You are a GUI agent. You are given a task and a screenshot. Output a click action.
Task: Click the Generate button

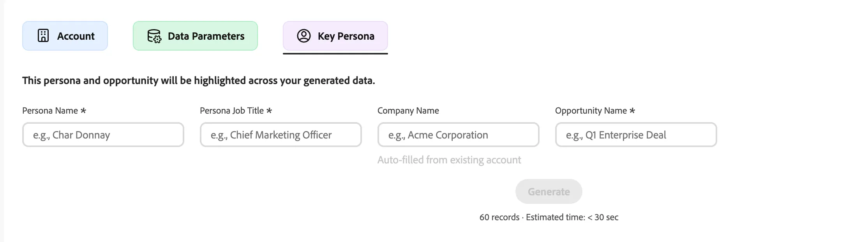tap(549, 191)
